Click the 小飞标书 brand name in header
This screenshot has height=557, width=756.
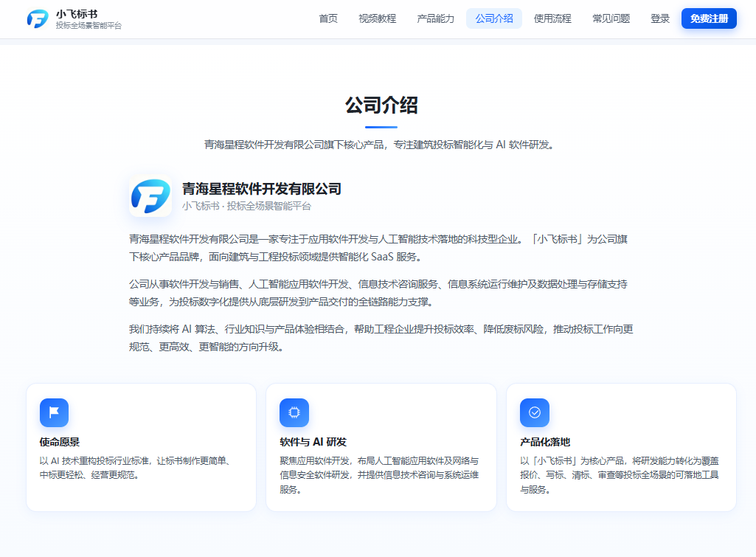[77, 14]
